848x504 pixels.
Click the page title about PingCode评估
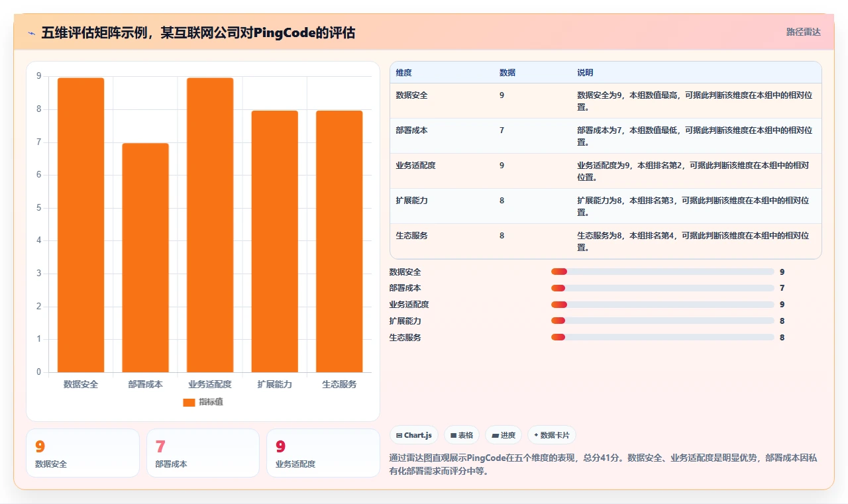tap(198, 32)
